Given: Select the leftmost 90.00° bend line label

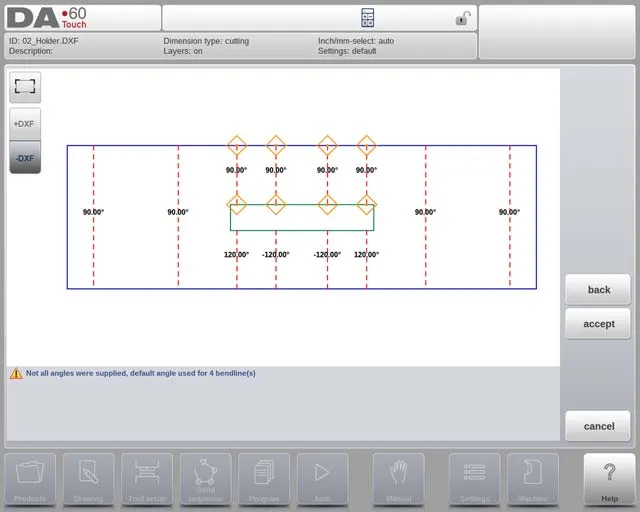Looking at the screenshot, I should (x=93, y=212).
